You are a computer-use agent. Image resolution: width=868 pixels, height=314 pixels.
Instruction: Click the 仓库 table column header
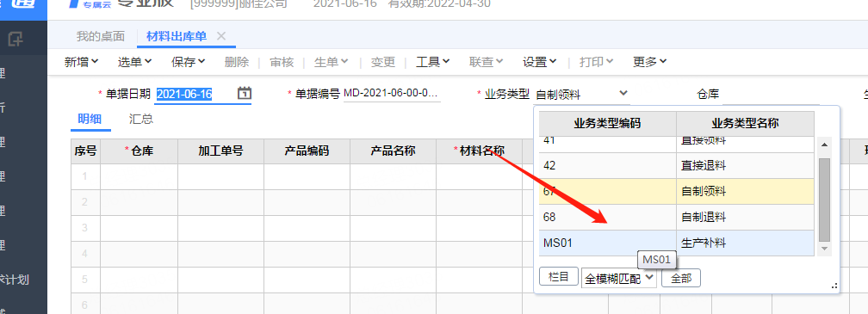139,151
